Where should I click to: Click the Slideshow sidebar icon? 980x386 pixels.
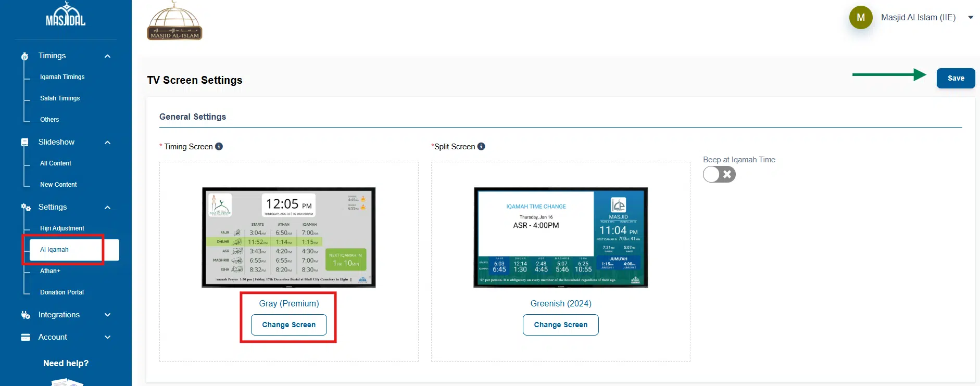click(24, 142)
